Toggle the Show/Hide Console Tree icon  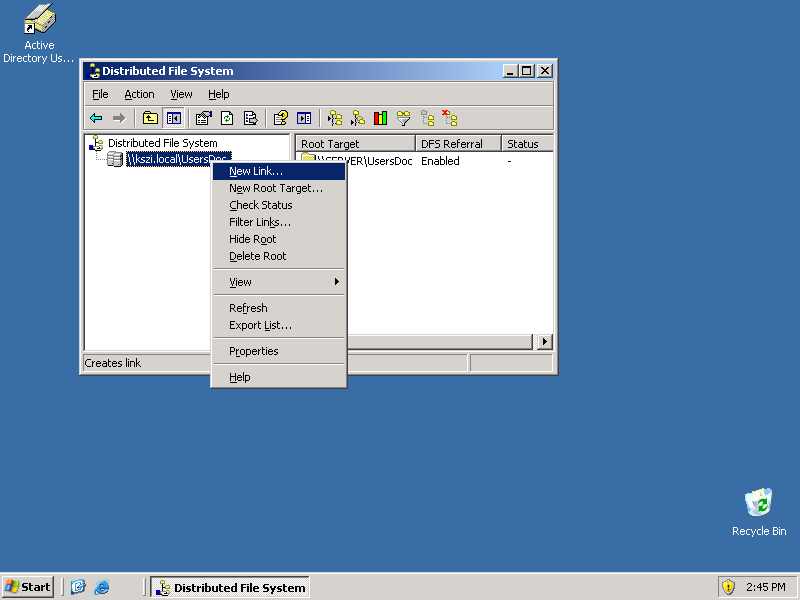(173, 118)
